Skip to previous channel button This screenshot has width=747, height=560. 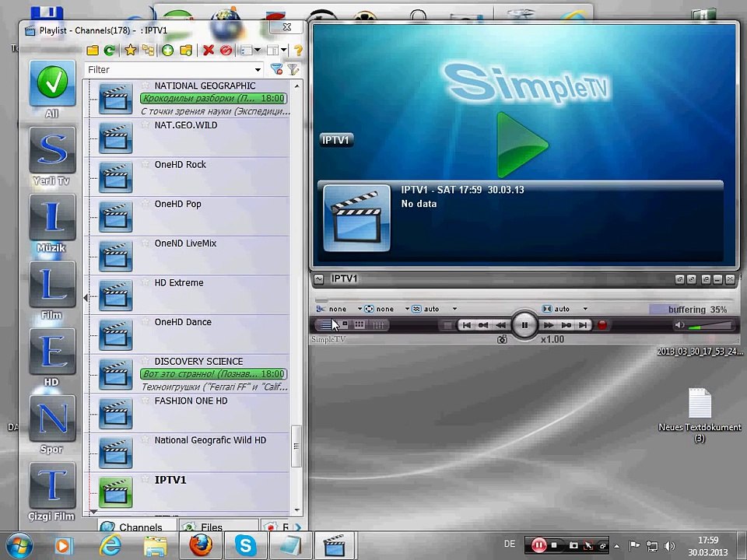466,325
